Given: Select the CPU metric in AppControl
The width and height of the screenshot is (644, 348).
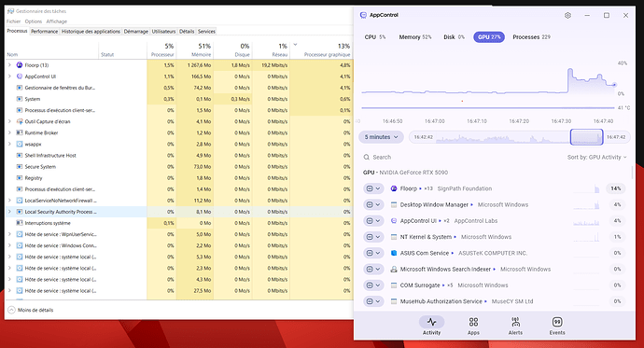Looking at the screenshot, I should (x=375, y=37).
